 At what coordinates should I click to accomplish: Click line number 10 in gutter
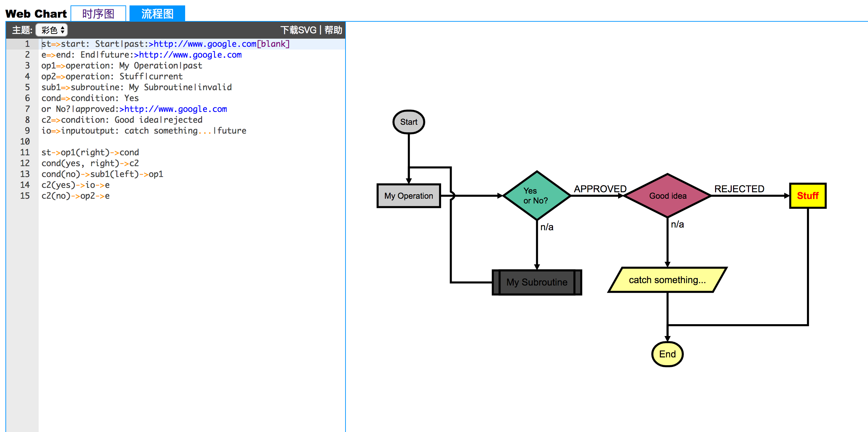coord(25,142)
